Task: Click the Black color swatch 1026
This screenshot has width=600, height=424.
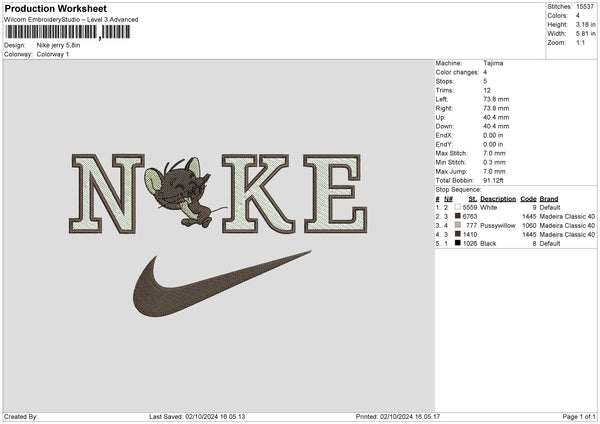Action: click(x=458, y=243)
